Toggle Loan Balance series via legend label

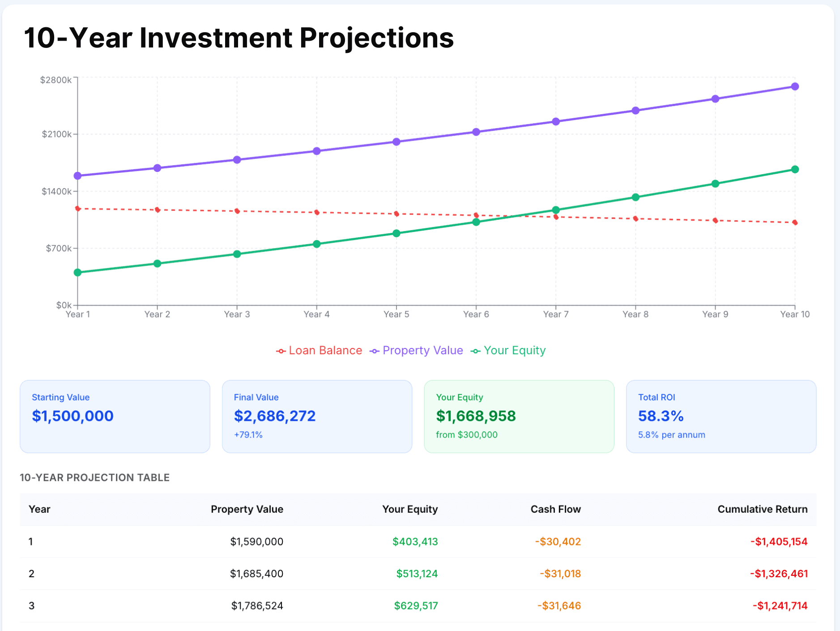325,350
